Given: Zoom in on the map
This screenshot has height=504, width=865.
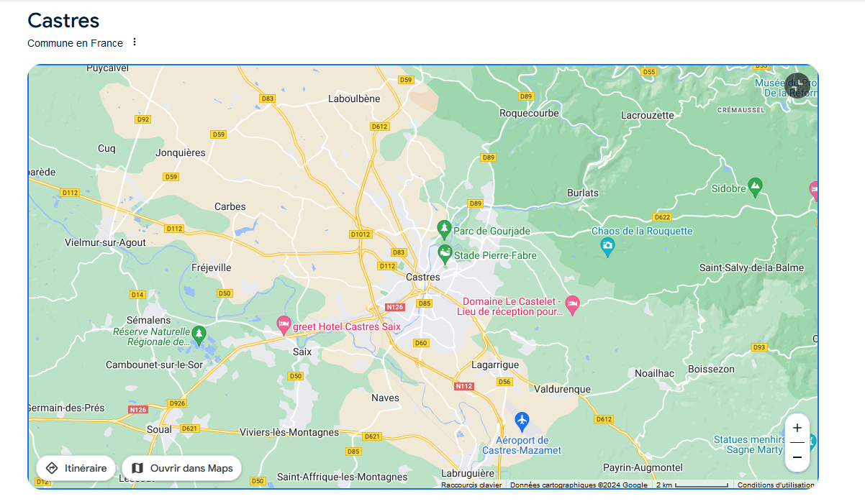Looking at the screenshot, I should (x=797, y=428).
